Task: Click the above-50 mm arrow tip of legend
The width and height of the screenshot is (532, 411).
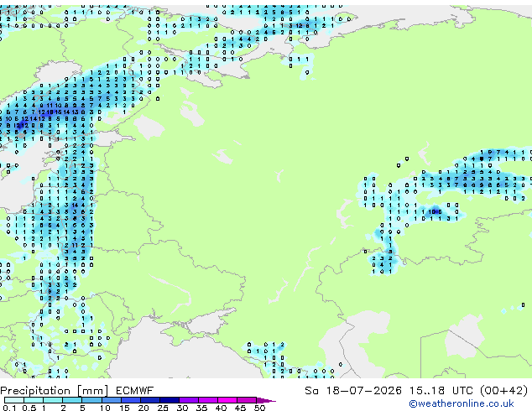Action: pyautogui.click(x=266, y=400)
